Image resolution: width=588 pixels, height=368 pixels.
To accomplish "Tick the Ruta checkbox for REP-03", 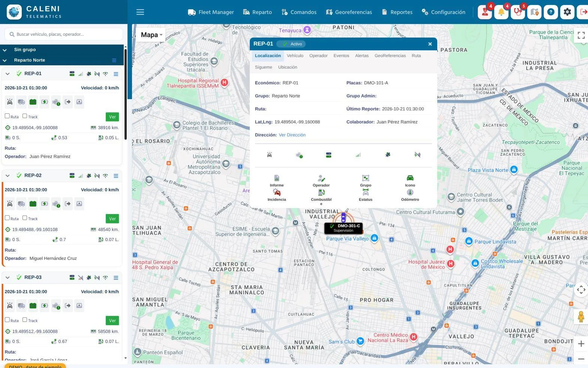I will click(x=7, y=320).
